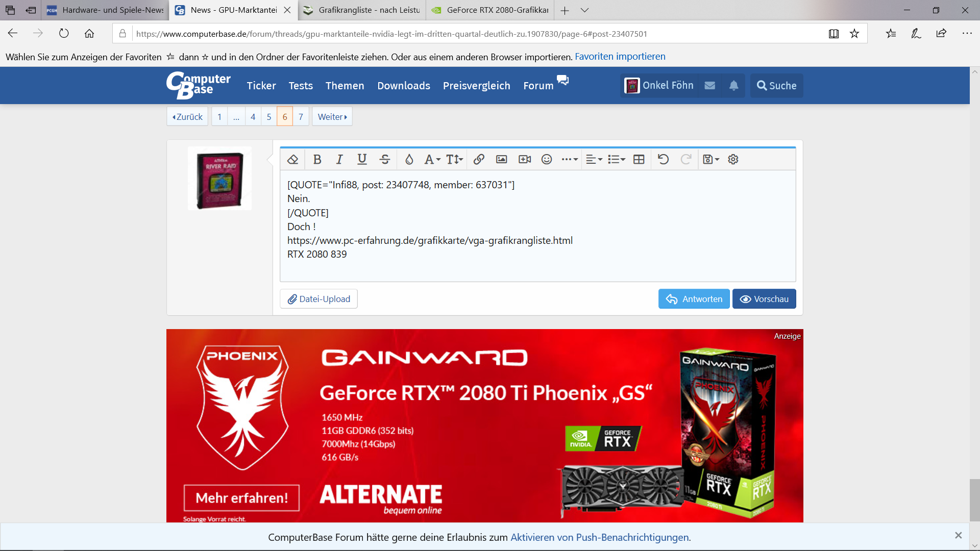The width and height of the screenshot is (980, 551).
Task: Click the Mehr erfahren! ad button
Action: coord(241,497)
